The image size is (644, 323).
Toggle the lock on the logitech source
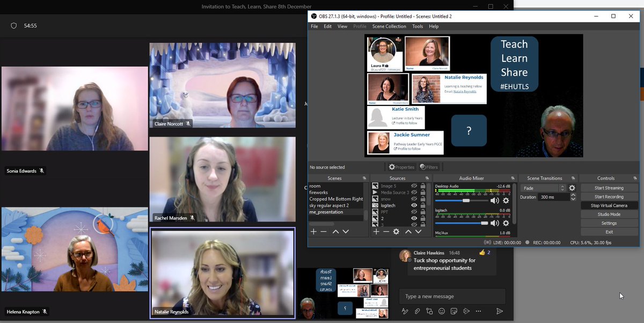click(423, 205)
